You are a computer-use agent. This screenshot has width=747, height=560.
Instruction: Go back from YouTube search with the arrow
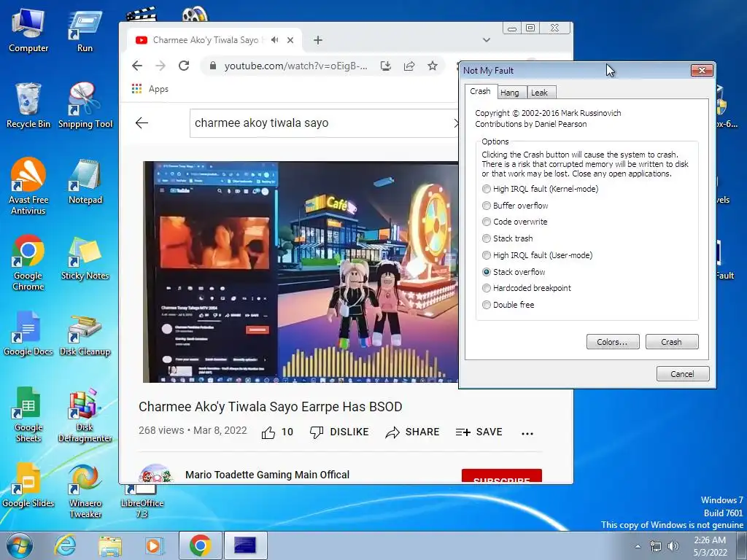[x=142, y=122]
